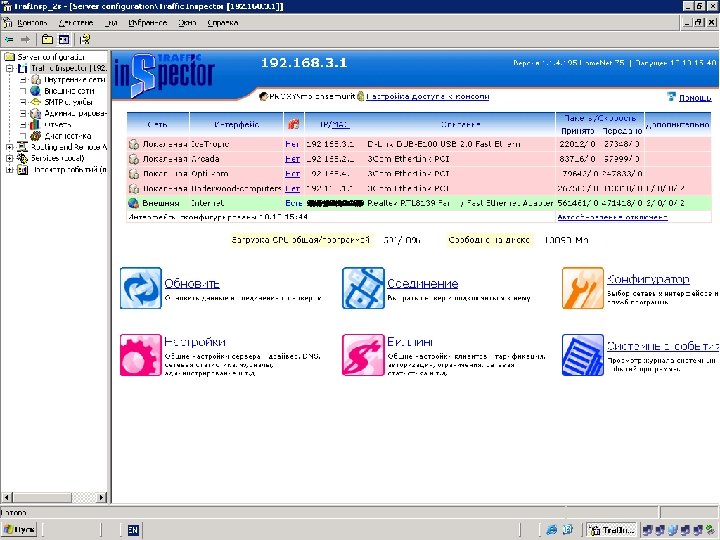Open the Избранное menu
The width and height of the screenshot is (720, 540).
[147, 22]
